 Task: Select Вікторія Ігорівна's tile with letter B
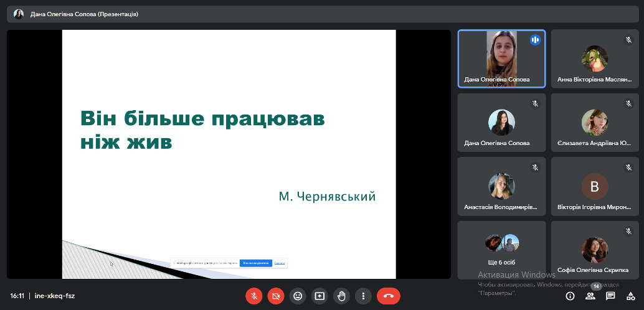click(x=595, y=186)
